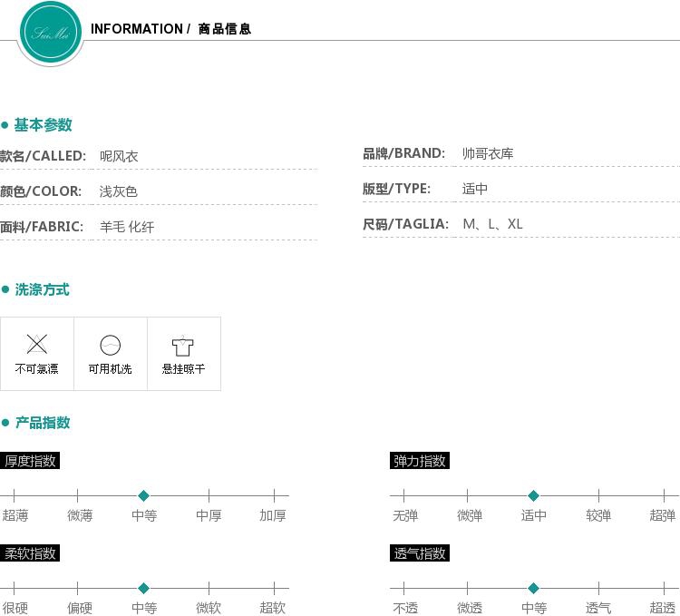The width and height of the screenshot is (680, 616).
Task: Select the 弹力指数 black label
Action: (419, 461)
